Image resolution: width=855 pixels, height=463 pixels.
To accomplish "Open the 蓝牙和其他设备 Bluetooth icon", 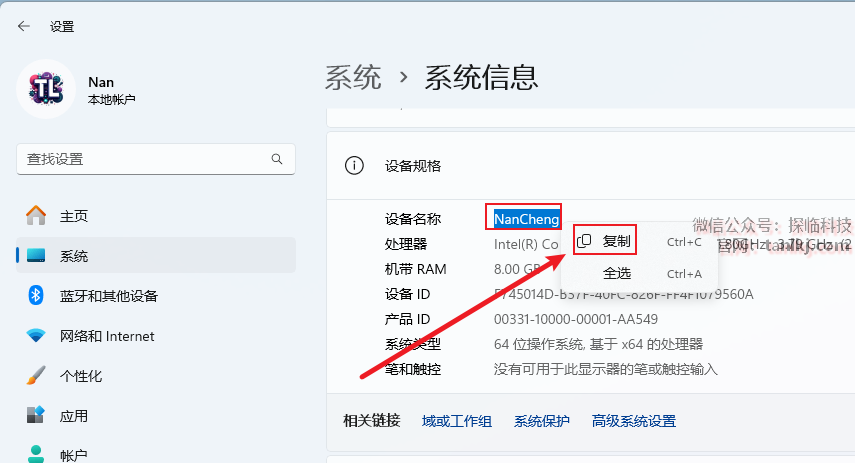I will coord(36,296).
